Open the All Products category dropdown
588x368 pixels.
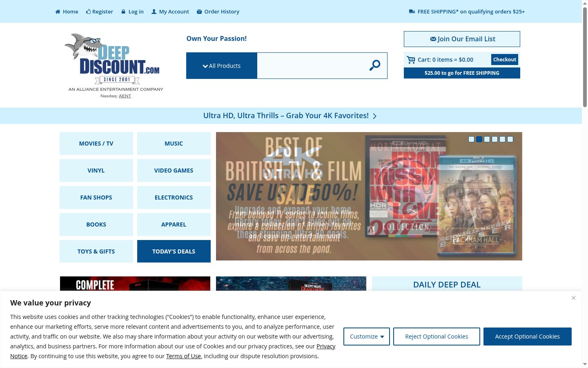222,65
